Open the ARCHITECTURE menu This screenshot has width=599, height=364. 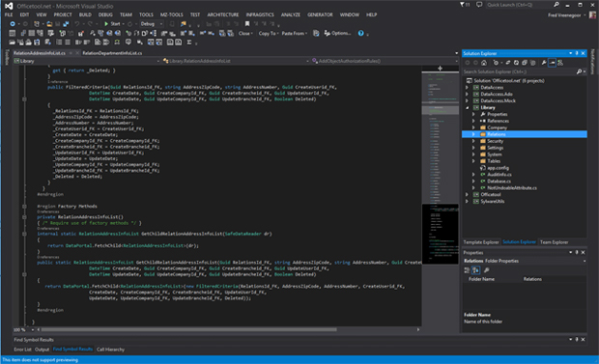223,14
